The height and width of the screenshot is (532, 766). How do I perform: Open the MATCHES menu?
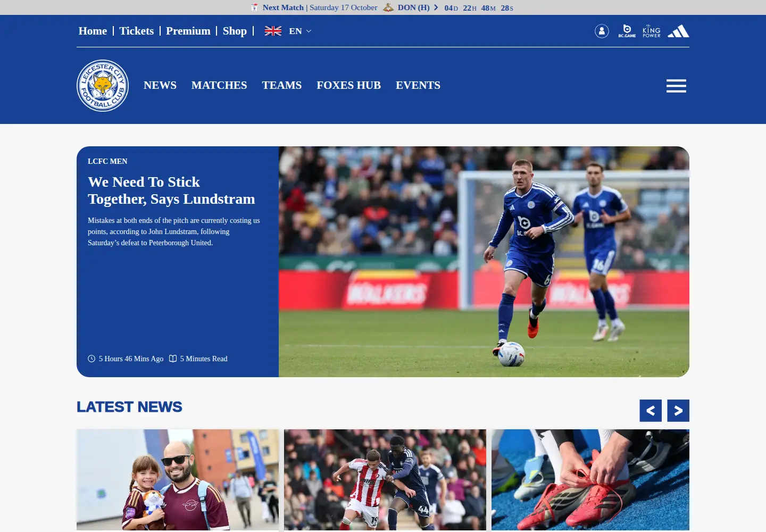(x=219, y=85)
